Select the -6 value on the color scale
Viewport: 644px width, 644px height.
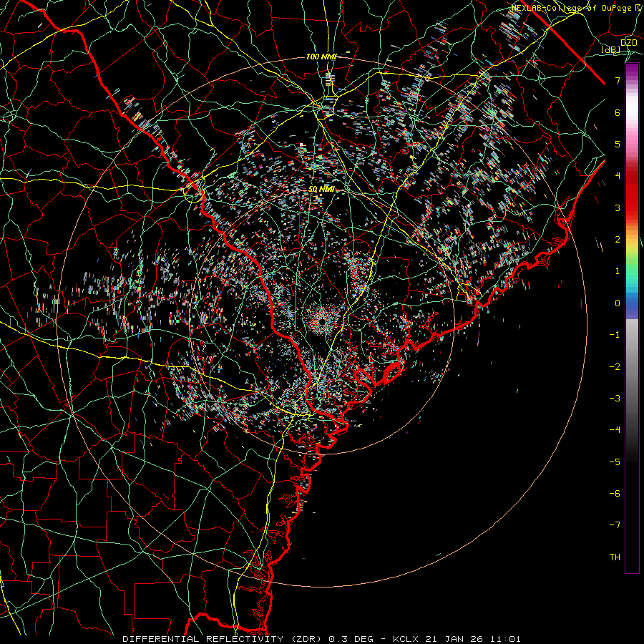point(615,494)
